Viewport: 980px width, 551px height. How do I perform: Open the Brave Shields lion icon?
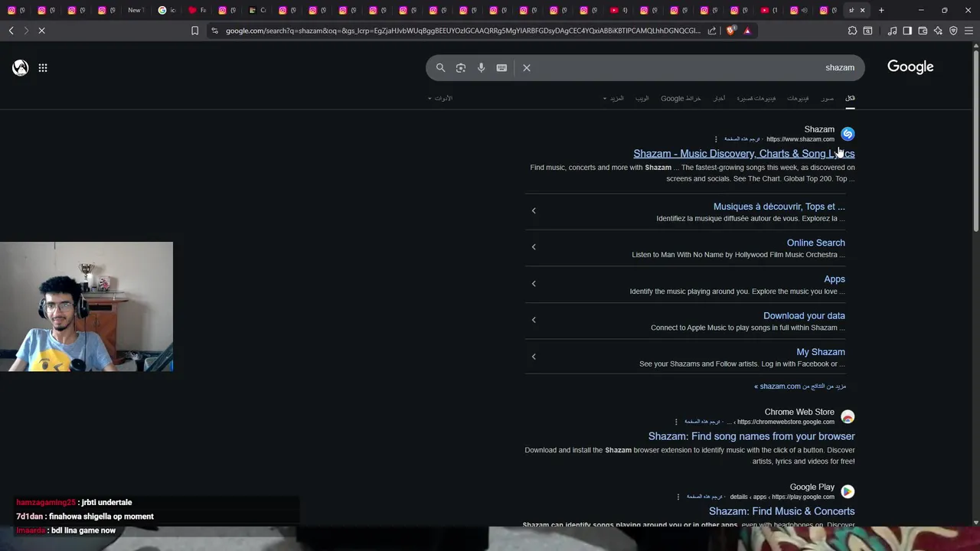731,31
